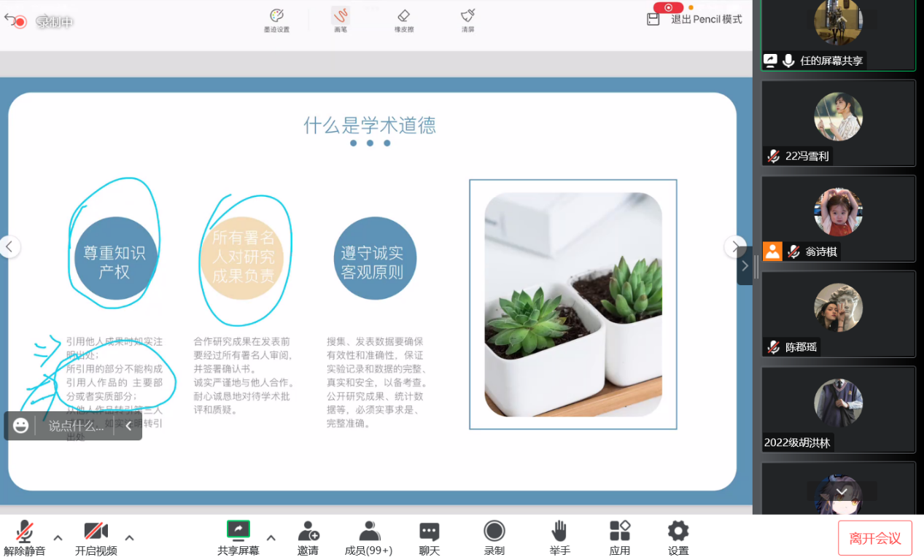The height and width of the screenshot is (560, 924).
Task: Toggle the 录制 recording button
Action: tap(494, 538)
